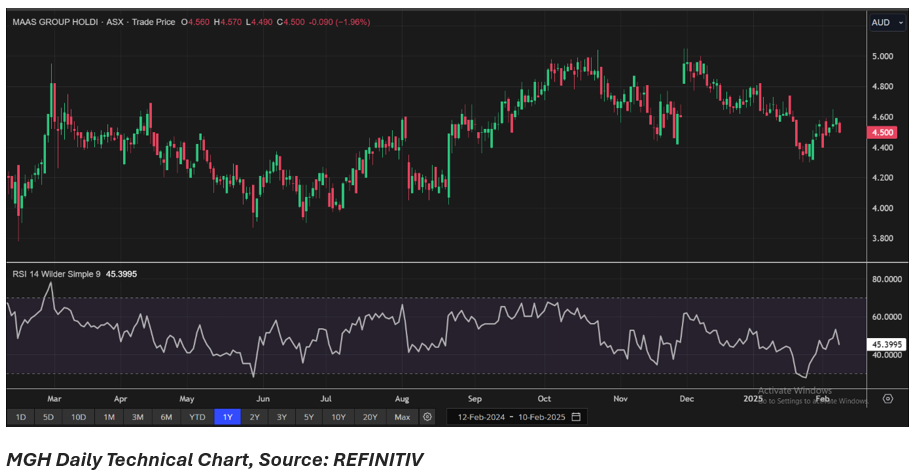Open the calendar date picker icon
913x474 pixels.
(x=576, y=417)
